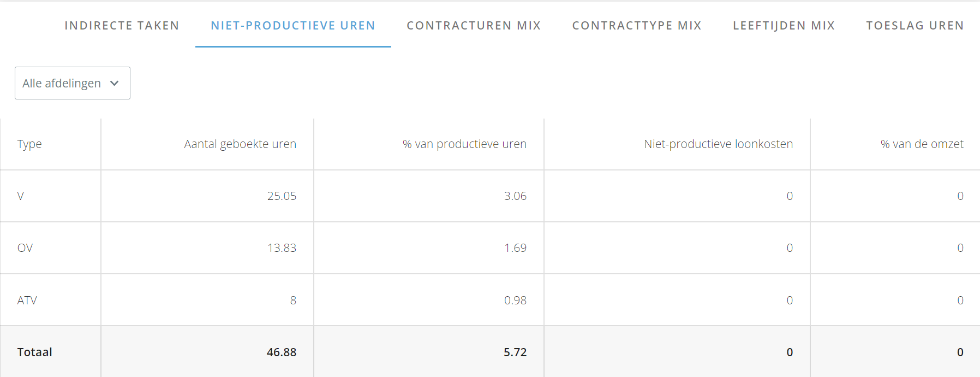Click % van de omzet header
The height and width of the screenshot is (377, 980).
coord(922,144)
